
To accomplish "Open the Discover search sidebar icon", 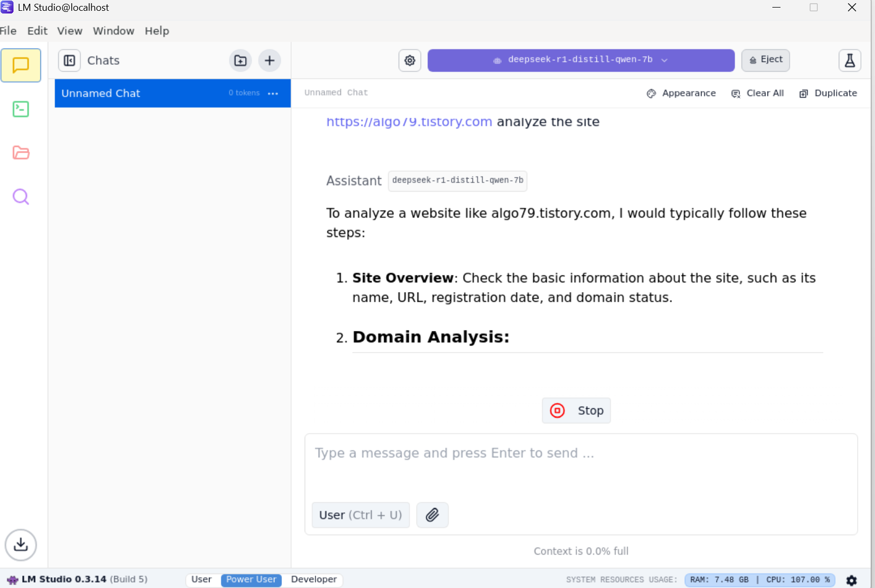I will click(x=21, y=197).
